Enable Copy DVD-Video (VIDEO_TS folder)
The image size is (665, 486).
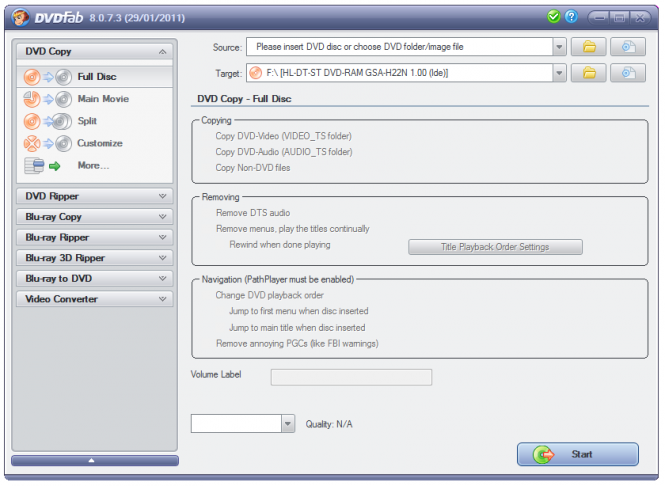pos(283,136)
